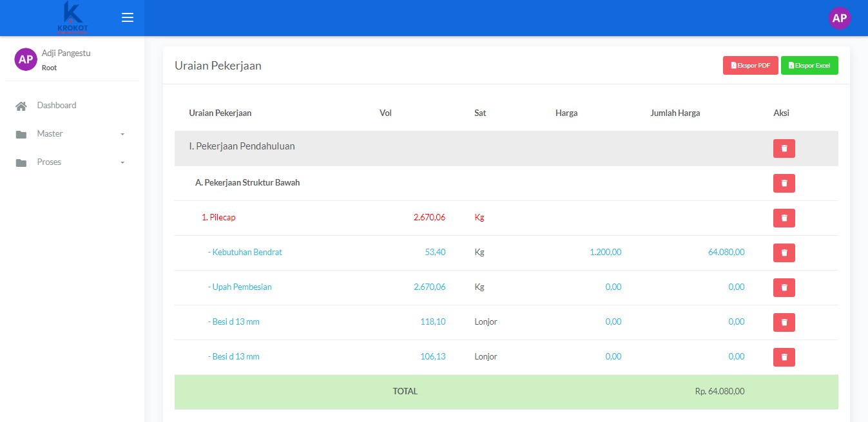The image size is (868, 422).
Task: Select the Proses sidebar item
Action: click(49, 162)
